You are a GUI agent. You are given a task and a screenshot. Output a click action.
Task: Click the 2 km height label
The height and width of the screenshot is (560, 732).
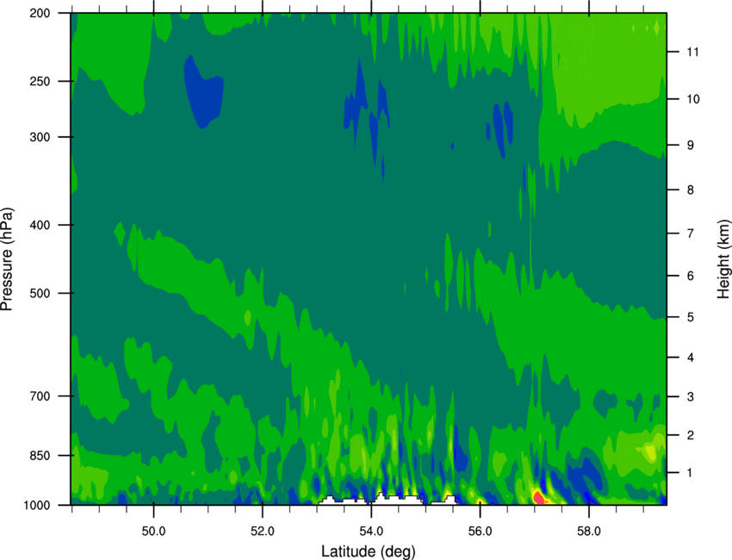click(691, 435)
